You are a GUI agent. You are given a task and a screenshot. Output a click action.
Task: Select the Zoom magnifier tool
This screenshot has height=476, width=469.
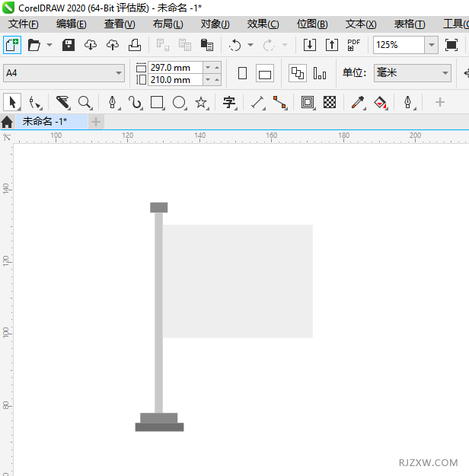pyautogui.click(x=85, y=102)
